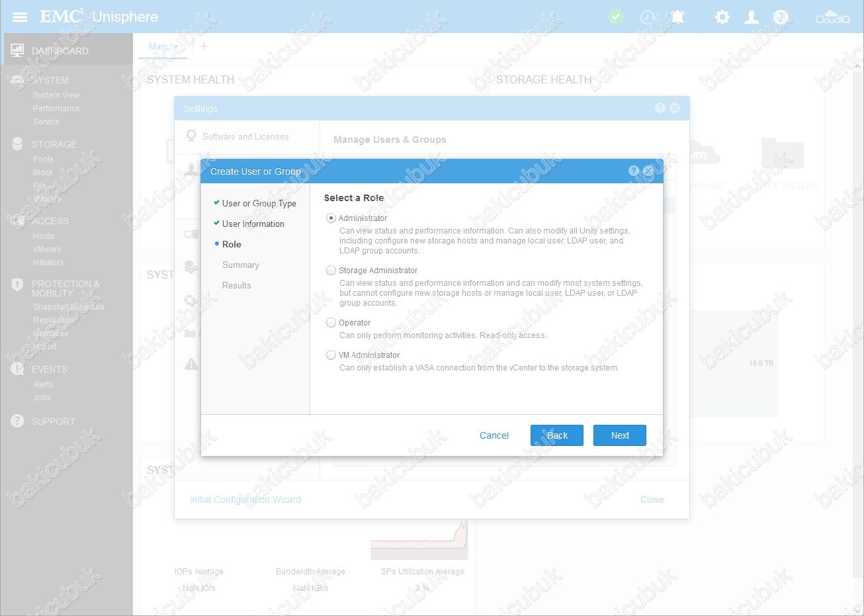Select the Administrator role radio button
The image size is (864, 616).
(331, 218)
